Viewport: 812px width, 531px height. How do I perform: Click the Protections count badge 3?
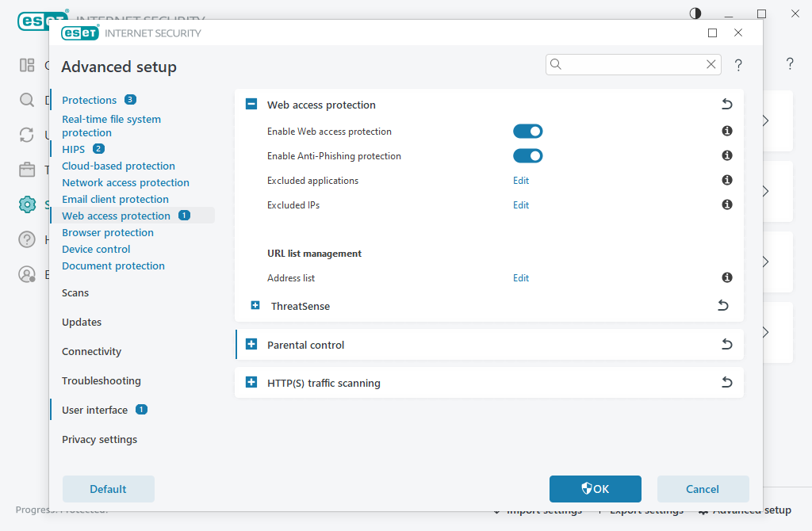click(131, 99)
